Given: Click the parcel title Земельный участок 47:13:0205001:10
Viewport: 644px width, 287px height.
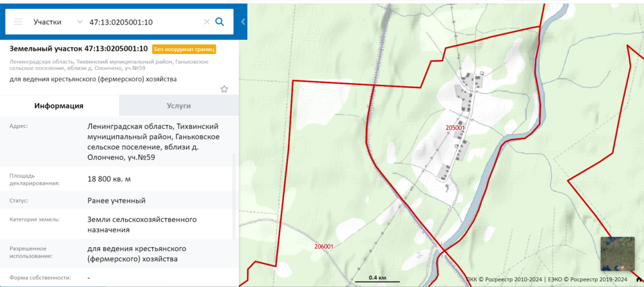Looking at the screenshot, I should click(79, 49).
